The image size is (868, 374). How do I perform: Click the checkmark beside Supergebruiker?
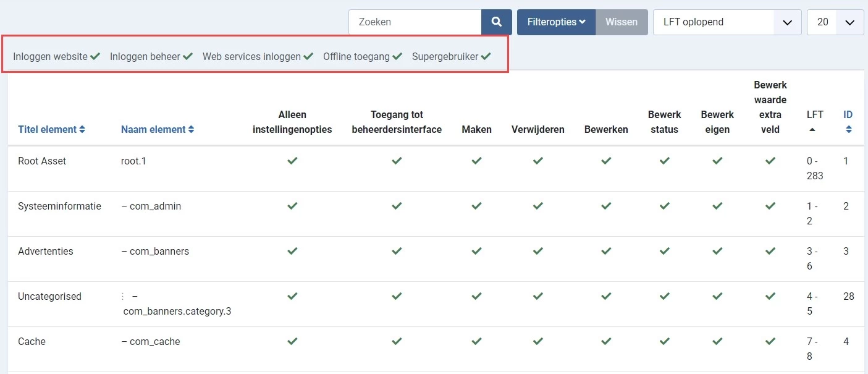[486, 56]
